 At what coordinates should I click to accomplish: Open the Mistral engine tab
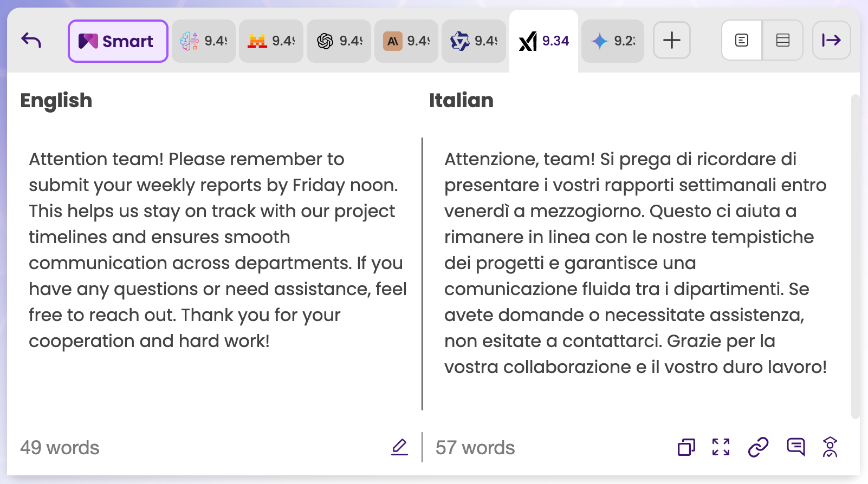(271, 41)
